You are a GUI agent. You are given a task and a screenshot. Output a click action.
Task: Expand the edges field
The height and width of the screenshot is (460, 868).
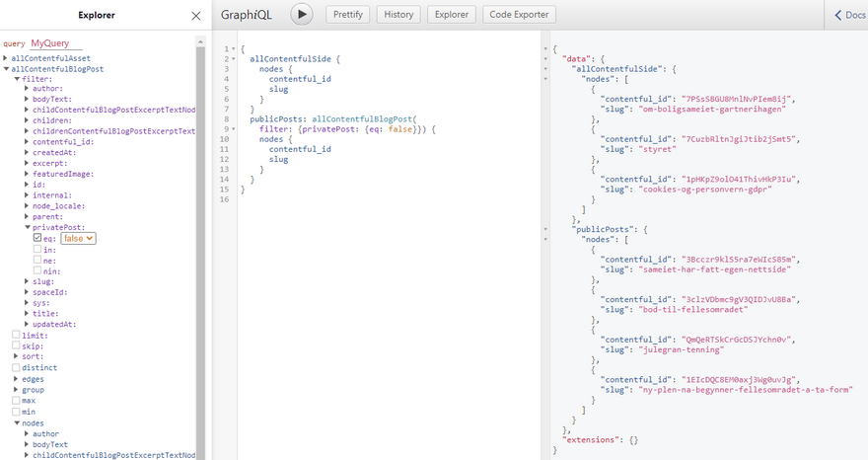[16, 379]
